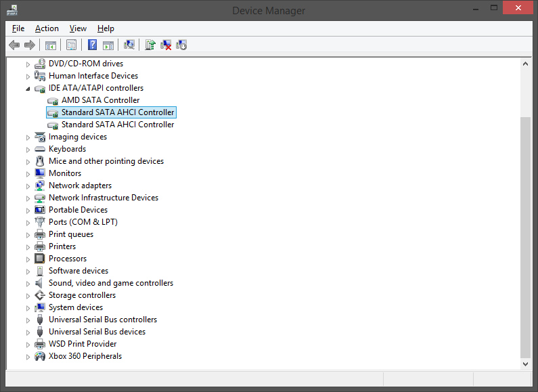Toggle the console tree toolbar icon

(51, 45)
